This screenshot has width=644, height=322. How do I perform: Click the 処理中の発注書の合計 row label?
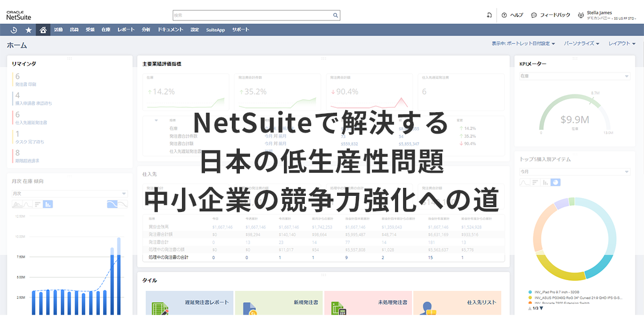(x=169, y=258)
